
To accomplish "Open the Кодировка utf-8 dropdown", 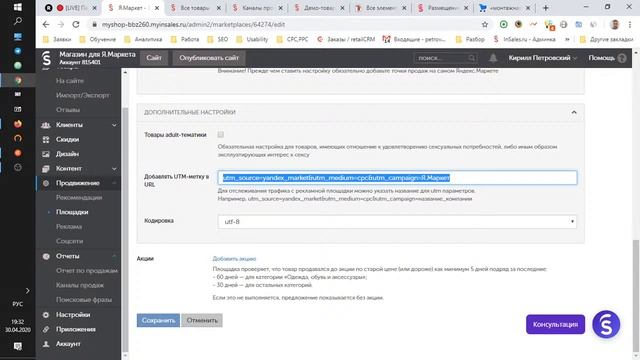I will pyautogui.click(x=397, y=222).
